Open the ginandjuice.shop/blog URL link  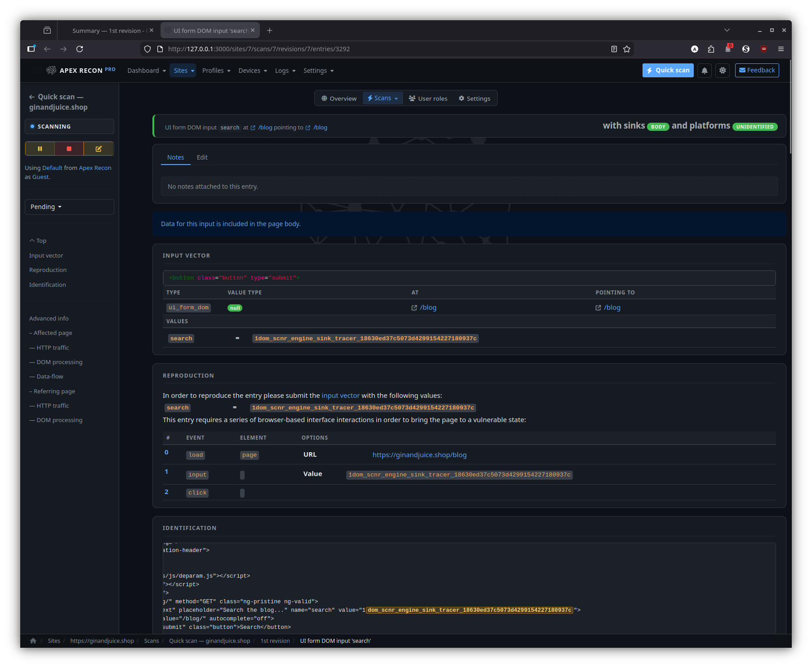pos(419,455)
